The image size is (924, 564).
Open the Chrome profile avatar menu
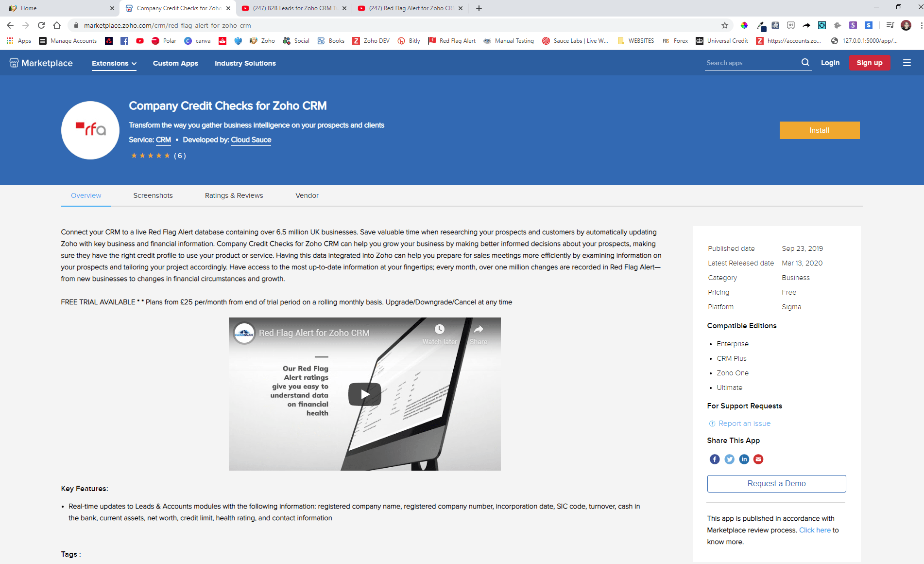pos(906,25)
